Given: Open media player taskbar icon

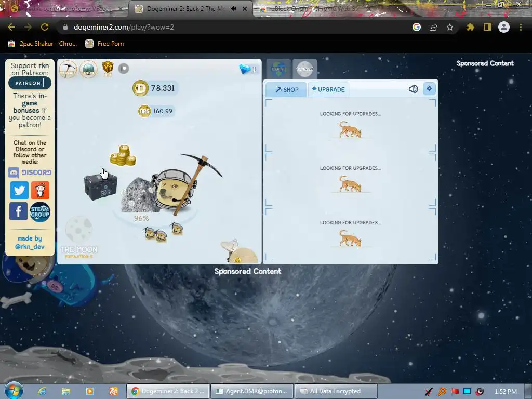Looking at the screenshot, I should point(90,391).
